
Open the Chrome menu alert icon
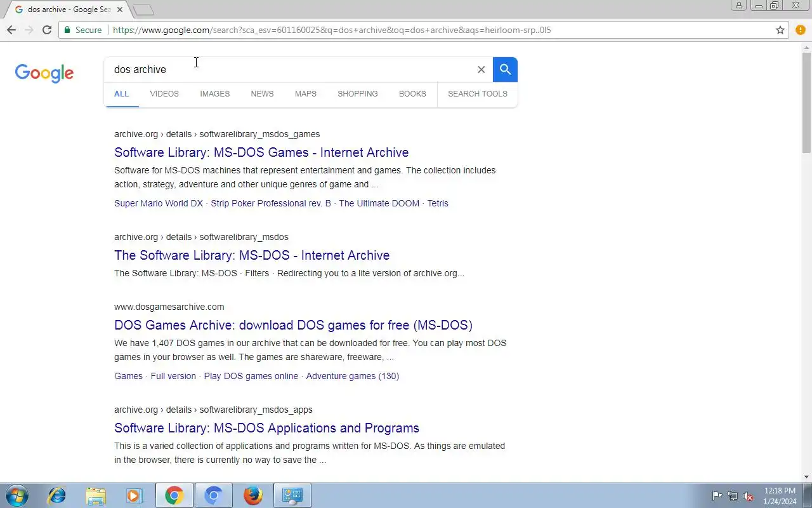point(801,30)
